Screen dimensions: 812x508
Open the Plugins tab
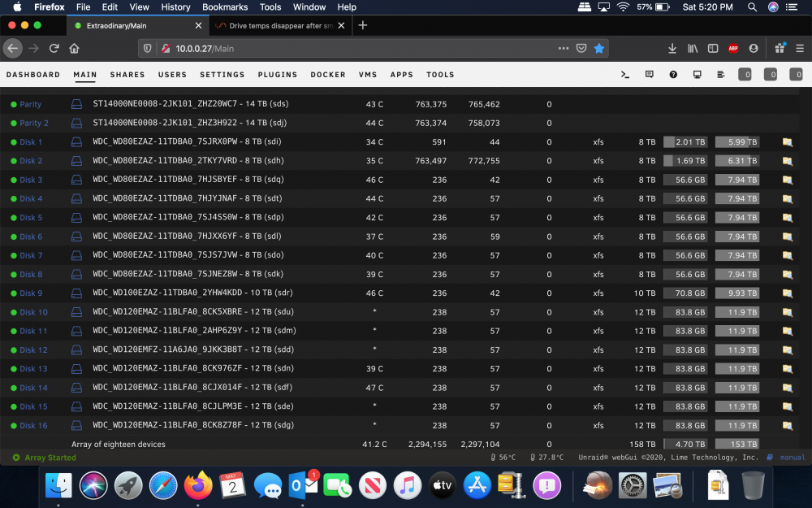[278, 75]
